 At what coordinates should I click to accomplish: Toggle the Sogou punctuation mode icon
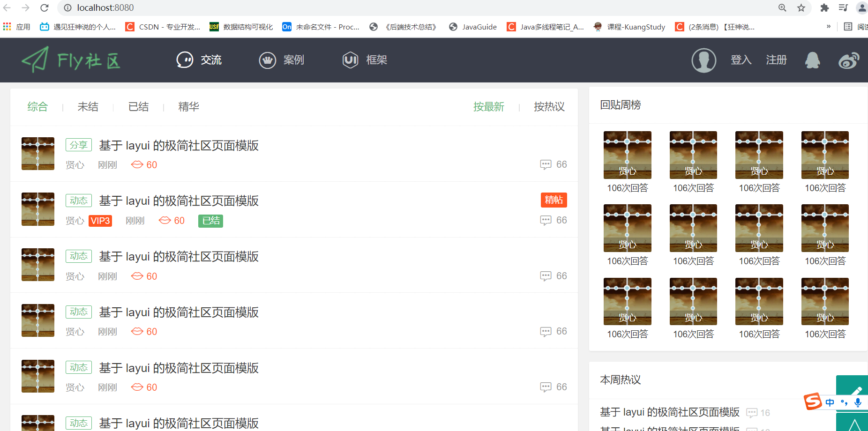pos(844,402)
